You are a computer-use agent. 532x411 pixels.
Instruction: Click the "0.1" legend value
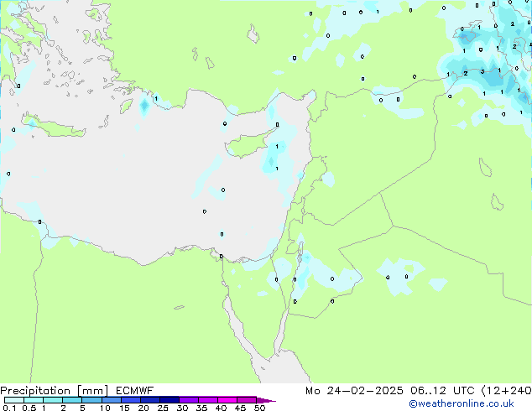tap(9, 408)
